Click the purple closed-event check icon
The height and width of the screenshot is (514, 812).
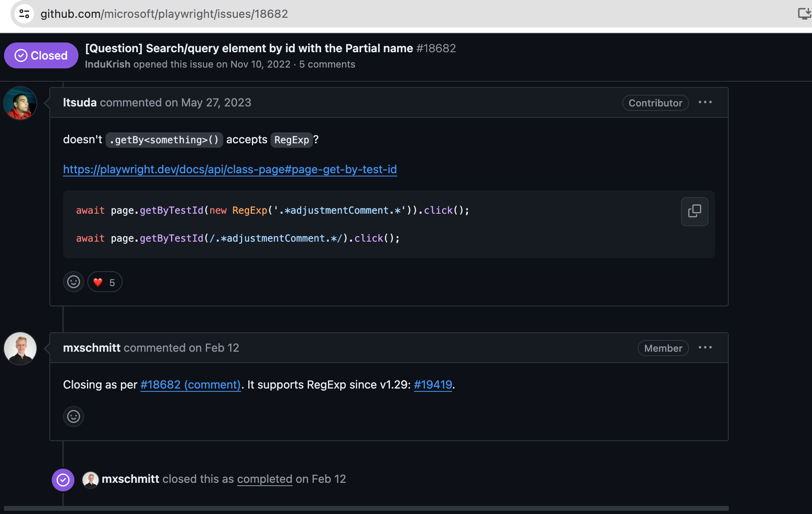pyautogui.click(x=63, y=480)
